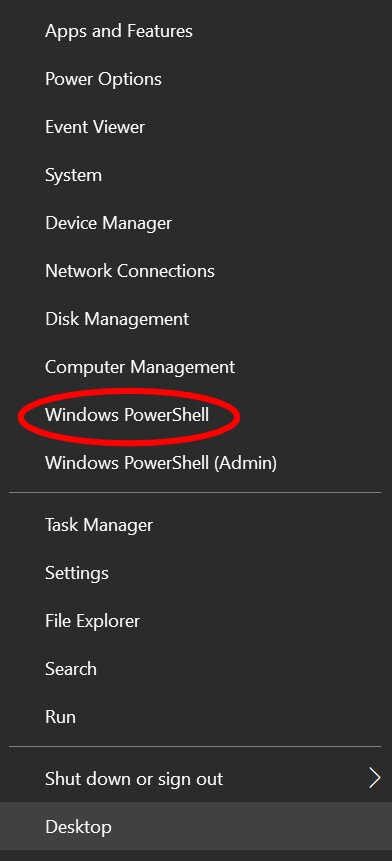392x861 pixels.
Task: Click the separator line below Run
Action: tap(195, 746)
